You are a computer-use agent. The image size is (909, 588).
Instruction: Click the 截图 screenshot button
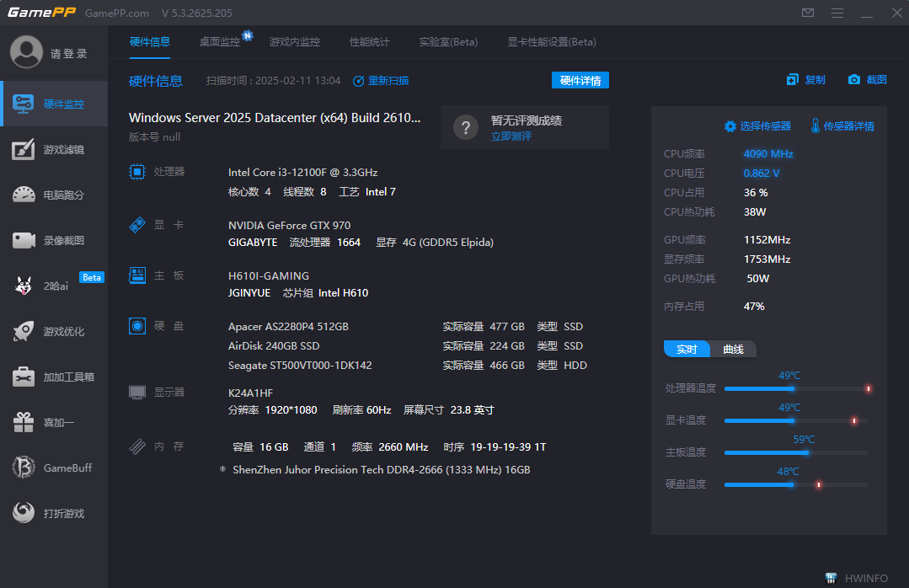[x=867, y=79]
